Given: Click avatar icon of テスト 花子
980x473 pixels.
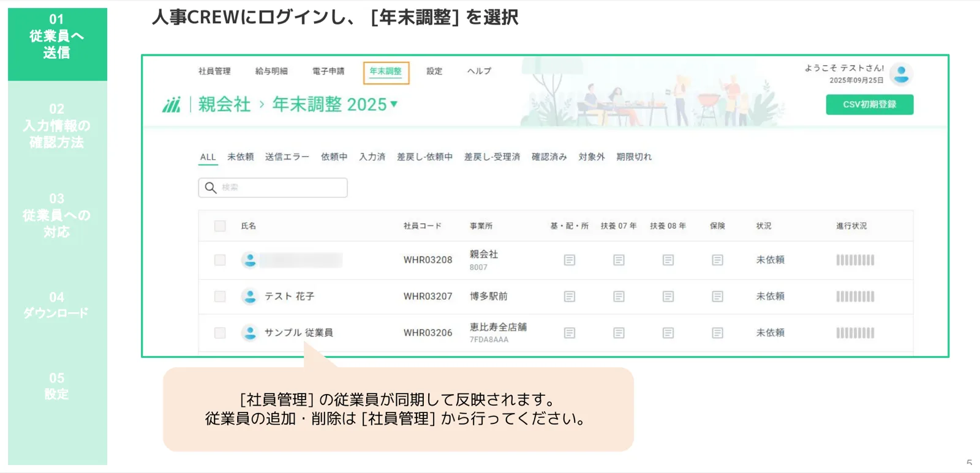Looking at the screenshot, I should click(x=249, y=296).
